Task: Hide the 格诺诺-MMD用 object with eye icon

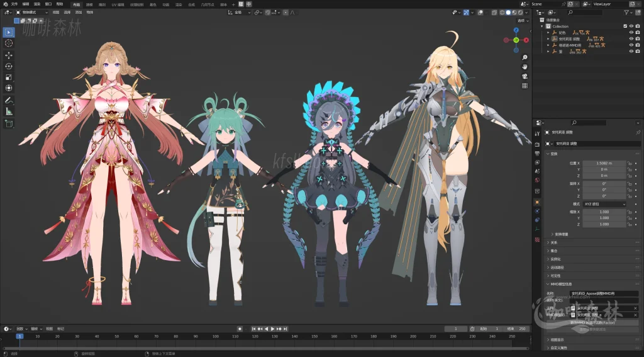Action: click(x=631, y=45)
